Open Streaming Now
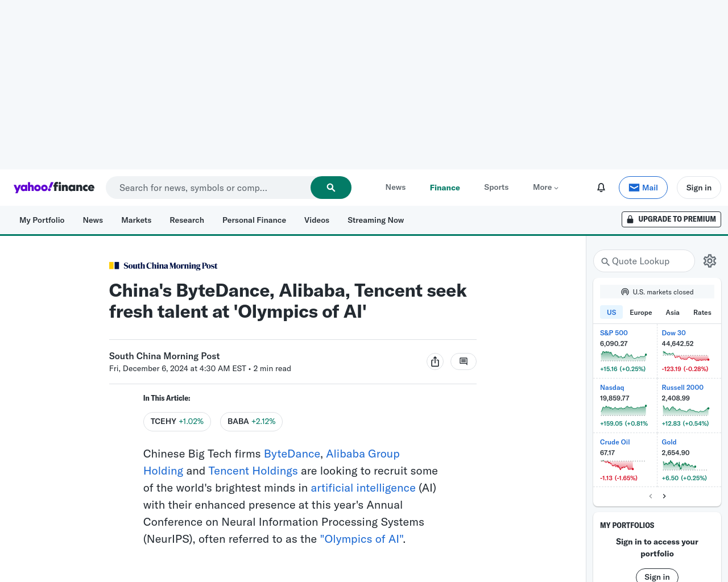Screen dimensions: 728x582 tap(375, 220)
